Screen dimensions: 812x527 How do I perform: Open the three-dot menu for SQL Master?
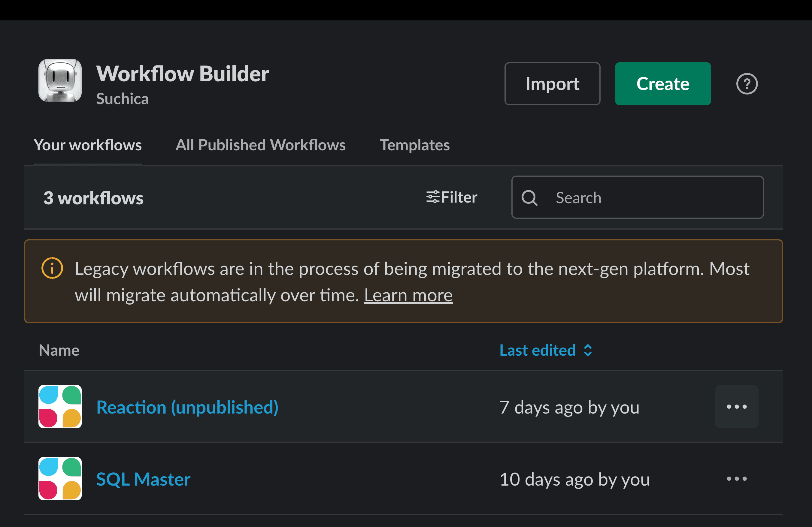pos(737,479)
